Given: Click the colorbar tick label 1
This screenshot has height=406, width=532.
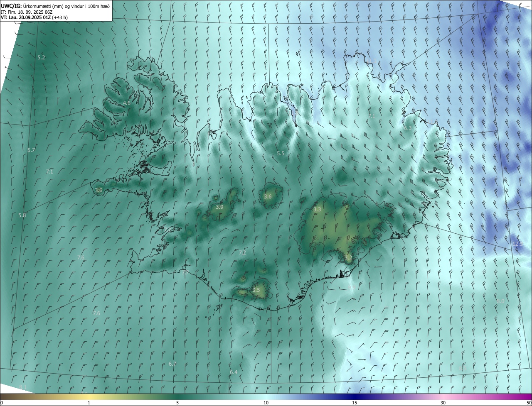Looking at the screenshot, I should (x=89, y=403).
